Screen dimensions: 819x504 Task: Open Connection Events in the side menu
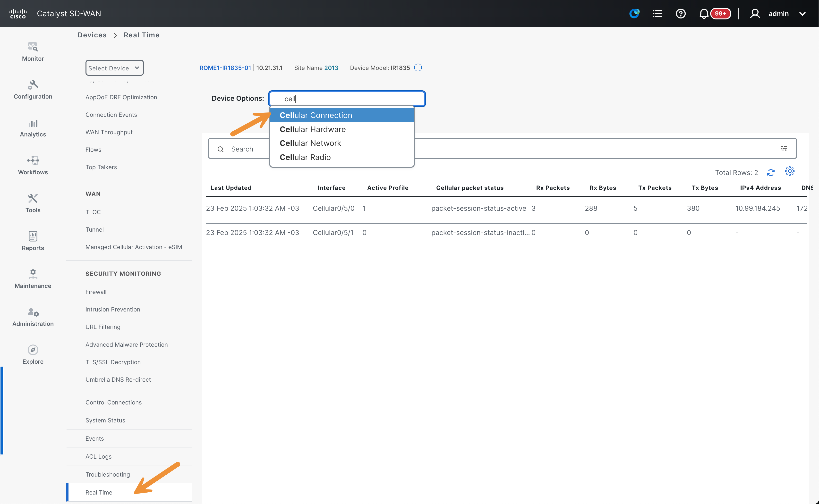[x=111, y=115]
